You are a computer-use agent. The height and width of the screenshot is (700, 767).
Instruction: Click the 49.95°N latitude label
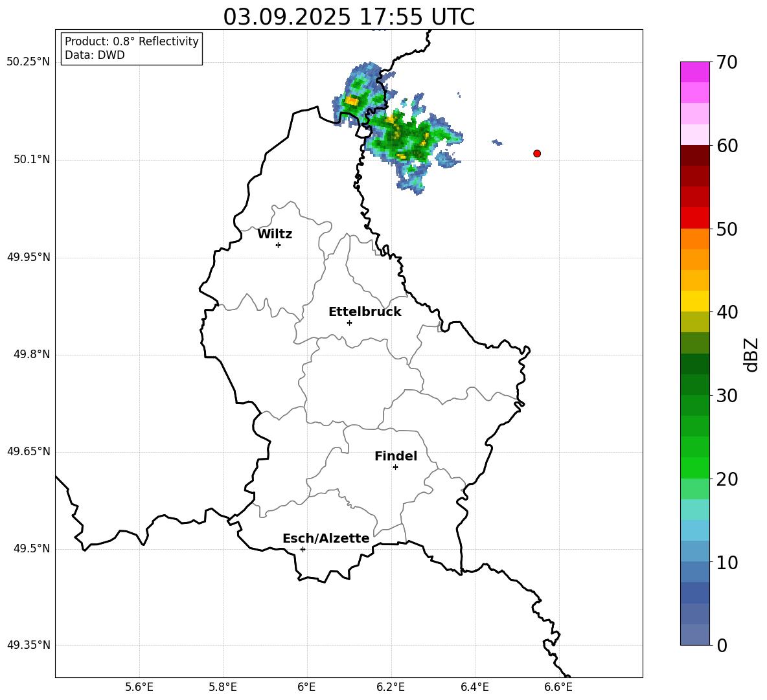pos(29,257)
